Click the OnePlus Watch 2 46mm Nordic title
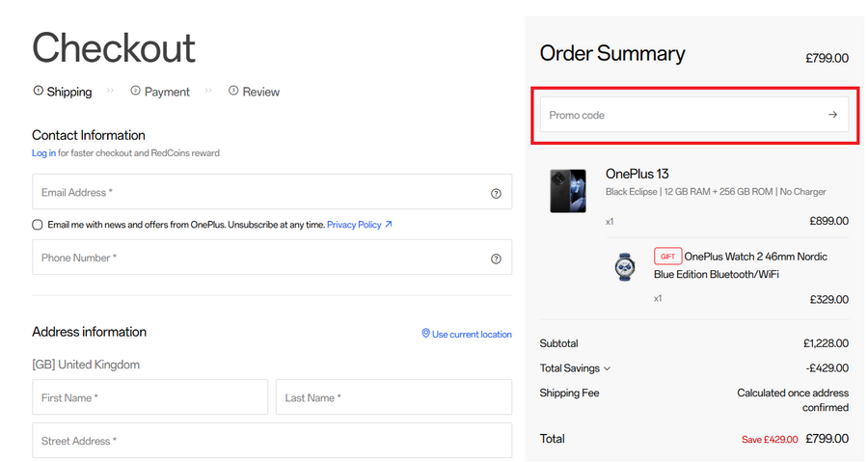Image resolution: width=868 pixels, height=462 pixels. click(x=741, y=265)
